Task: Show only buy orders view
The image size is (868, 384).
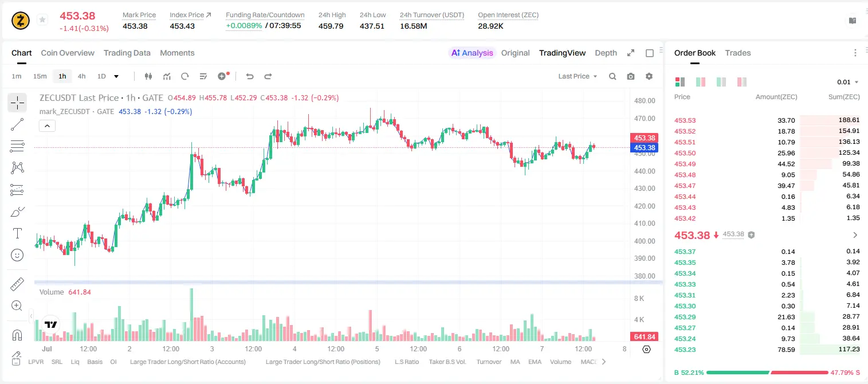Action: click(x=721, y=82)
